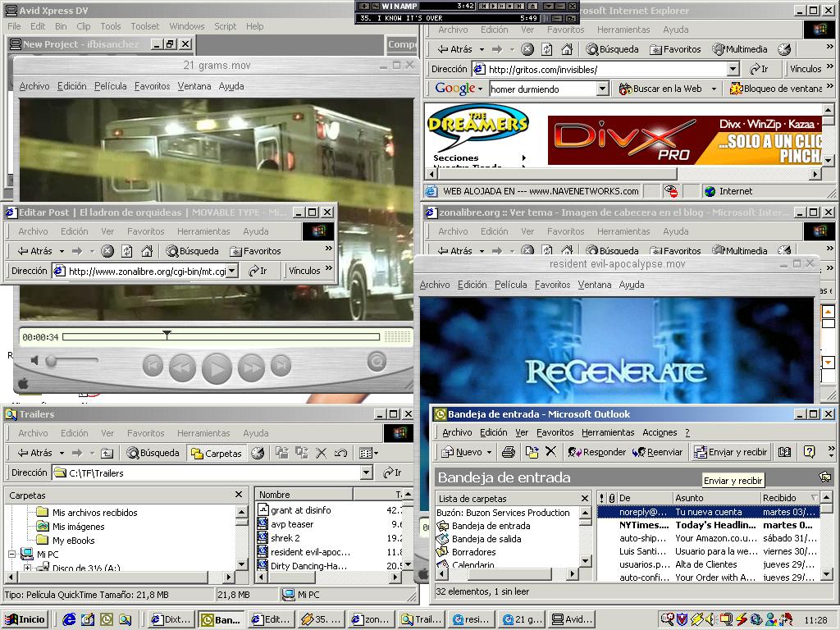Click Stop icon in the gritos.com browser

tap(527, 49)
